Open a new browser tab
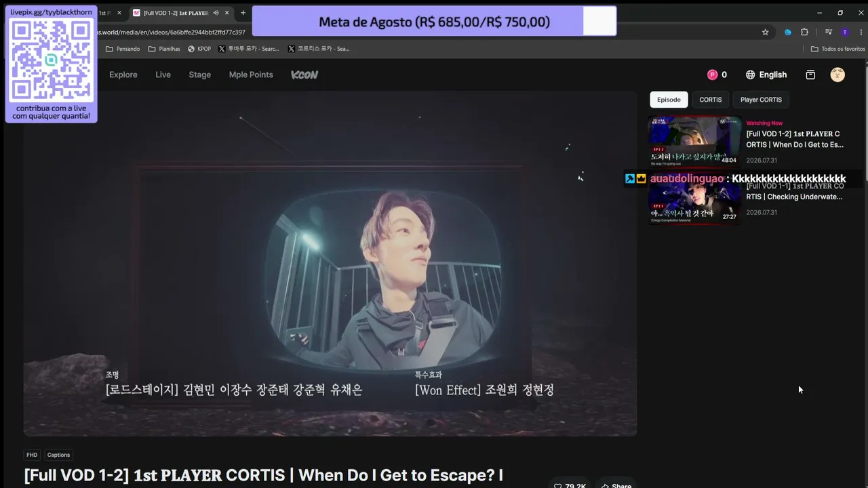This screenshot has width=868, height=488. [x=243, y=13]
